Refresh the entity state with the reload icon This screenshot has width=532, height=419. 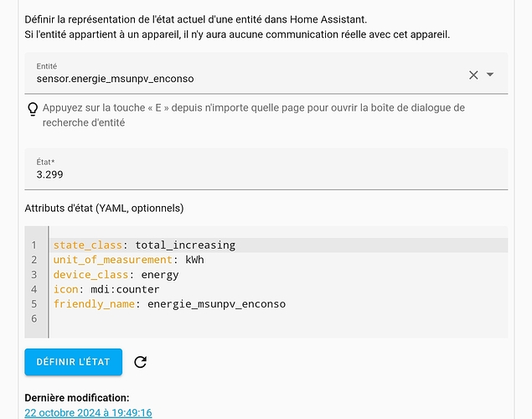coord(141,362)
